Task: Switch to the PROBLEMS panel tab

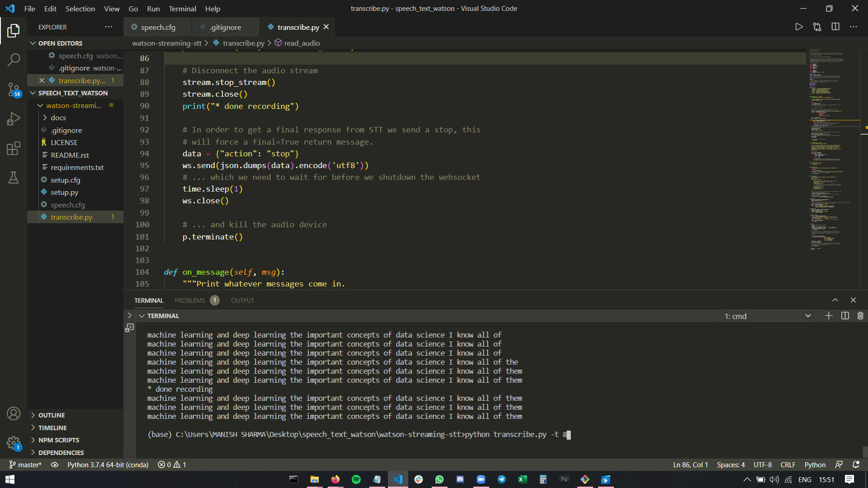Action: coord(190,300)
